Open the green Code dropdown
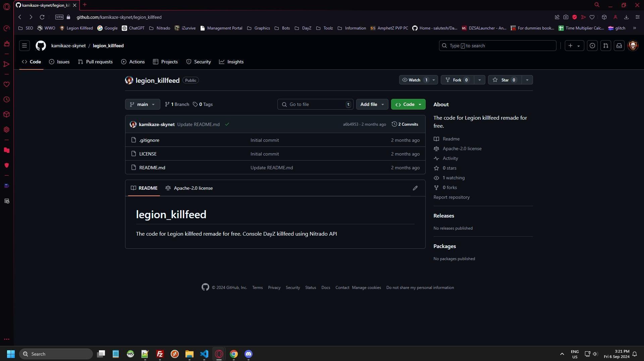This screenshot has width=644, height=361. tap(408, 105)
